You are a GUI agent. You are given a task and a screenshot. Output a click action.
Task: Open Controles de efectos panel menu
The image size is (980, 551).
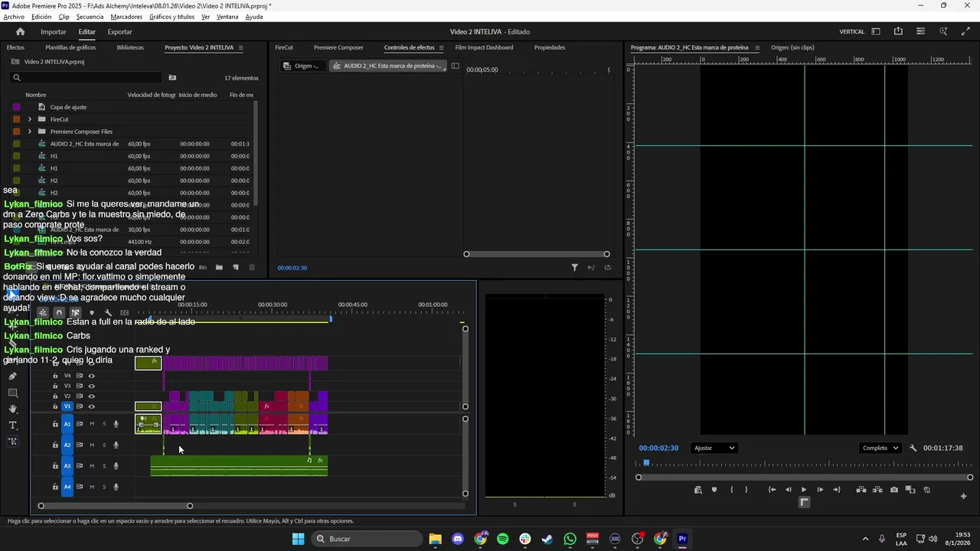tap(441, 47)
